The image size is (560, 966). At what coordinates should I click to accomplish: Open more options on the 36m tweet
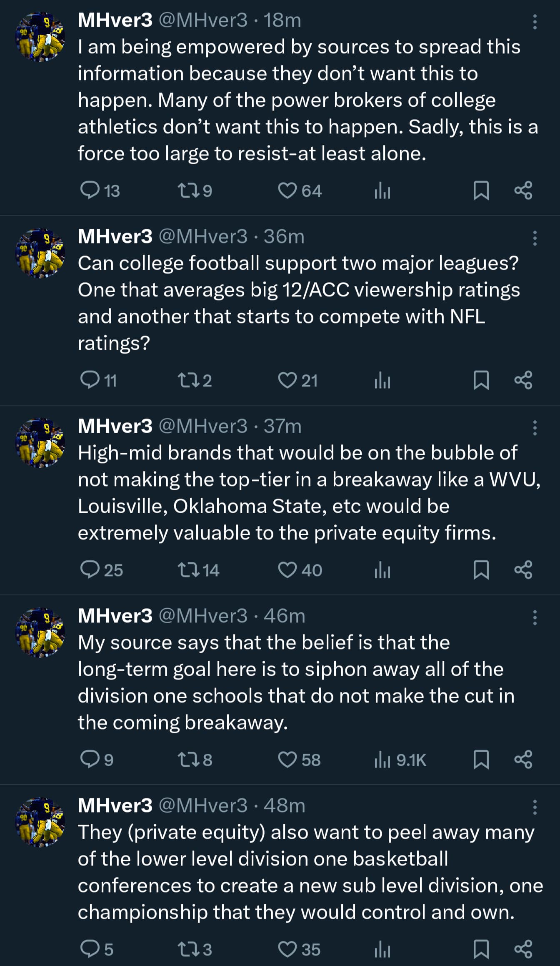535,238
